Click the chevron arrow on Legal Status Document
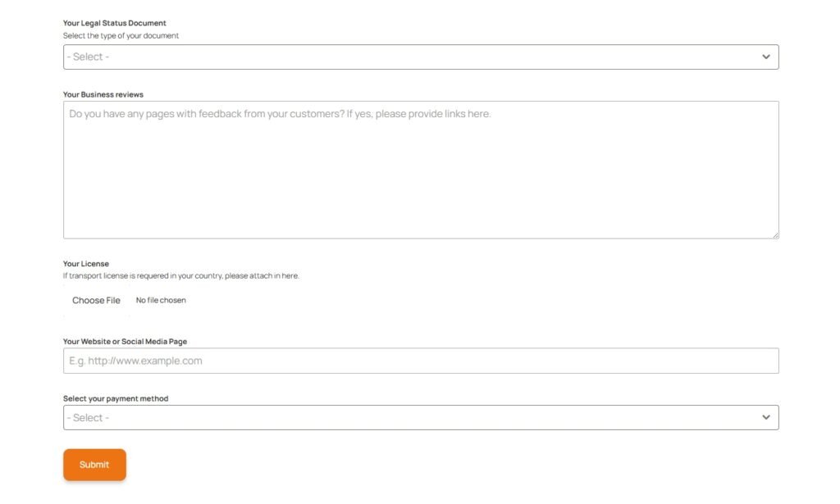 coord(765,57)
